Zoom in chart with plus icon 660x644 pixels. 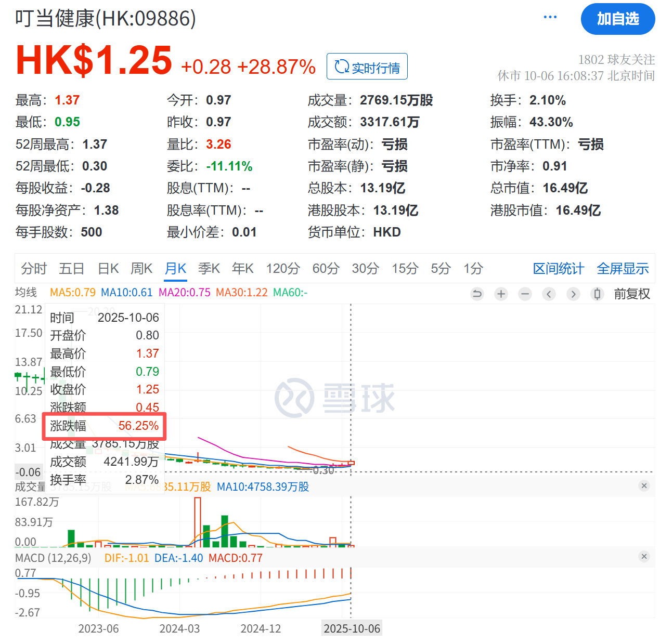tap(501, 294)
